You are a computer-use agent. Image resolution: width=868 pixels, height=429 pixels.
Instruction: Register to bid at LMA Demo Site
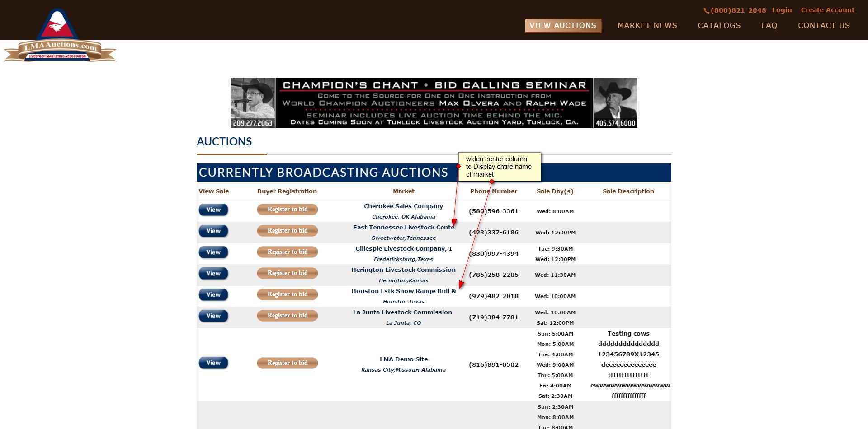(287, 363)
